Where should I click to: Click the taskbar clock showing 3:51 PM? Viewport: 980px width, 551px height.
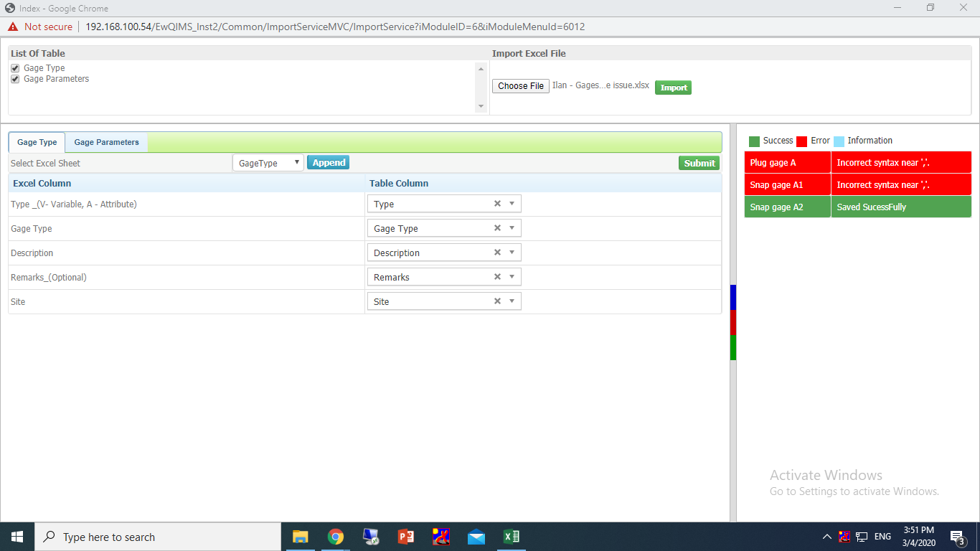pos(919,537)
